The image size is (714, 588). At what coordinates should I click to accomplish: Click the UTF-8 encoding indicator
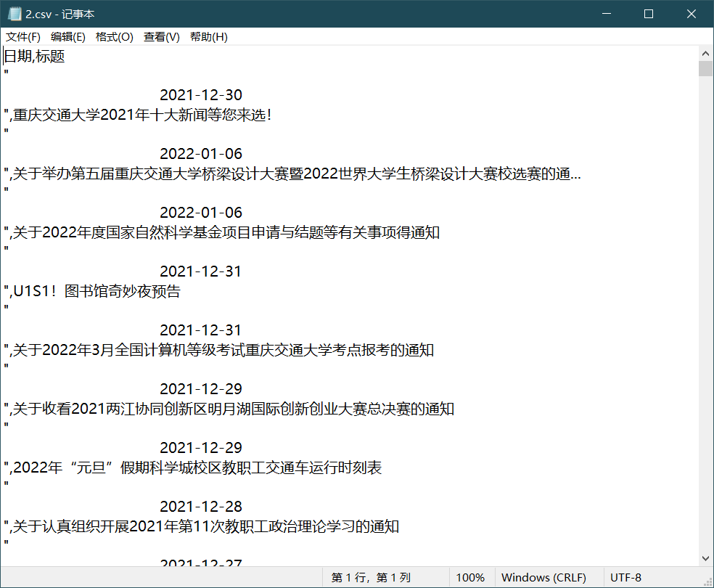coord(625,578)
